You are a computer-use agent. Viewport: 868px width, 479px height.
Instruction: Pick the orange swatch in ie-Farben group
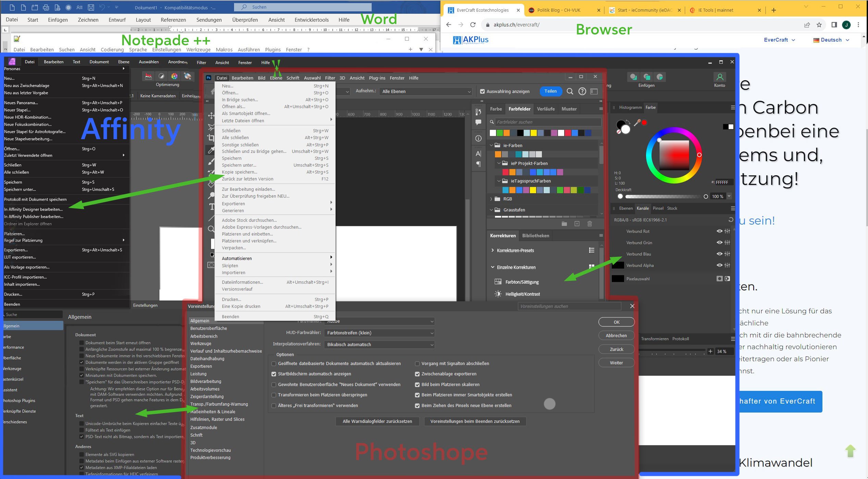coord(498,154)
